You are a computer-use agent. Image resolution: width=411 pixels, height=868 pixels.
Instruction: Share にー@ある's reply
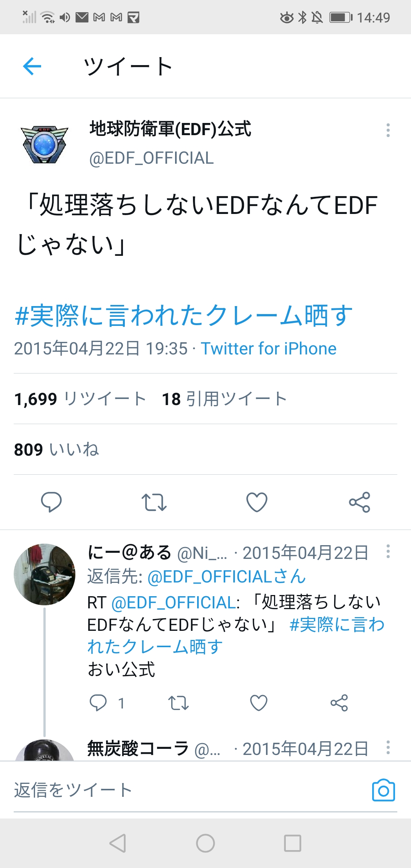(x=339, y=703)
